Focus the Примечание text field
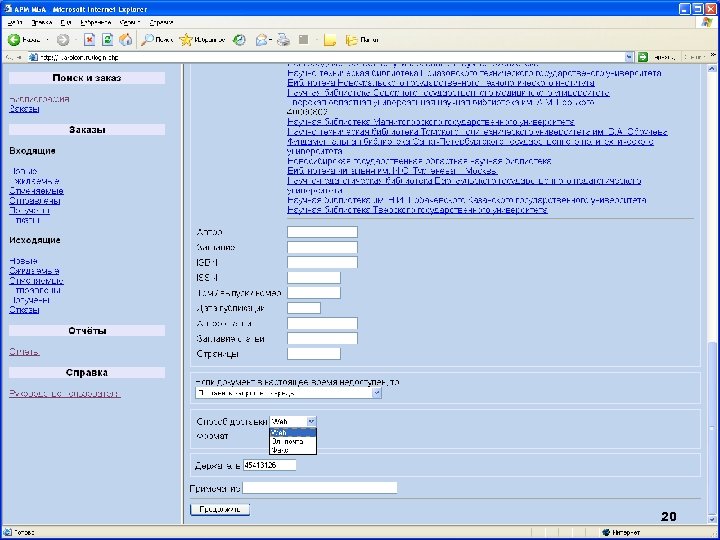Screen dimensions: 720x540 [x=320, y=488]
